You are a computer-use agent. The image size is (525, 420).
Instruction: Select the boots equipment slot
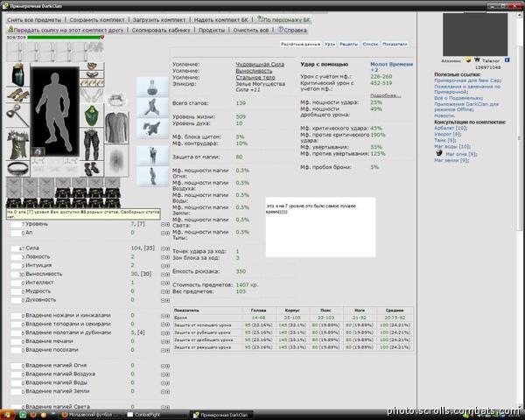(92, 169)
